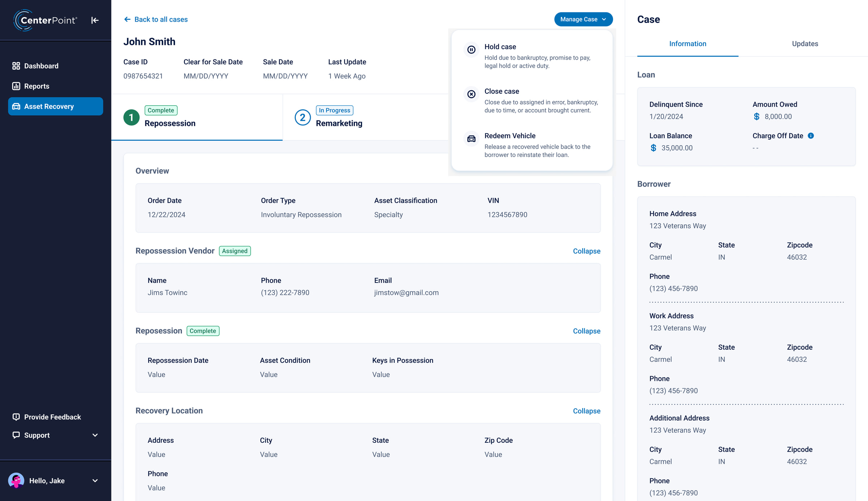Screen dimensions: 868x501
Task: Choose Hold case from the menu
Action: 532,56
